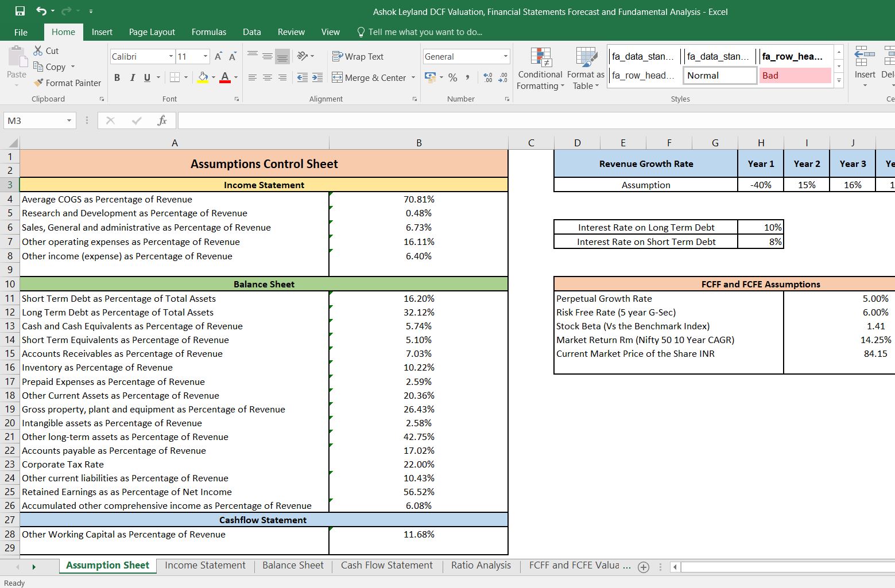Add a new sheet with plus icon
This screenshot has width=895, height=588.
[x=644, y=567]
